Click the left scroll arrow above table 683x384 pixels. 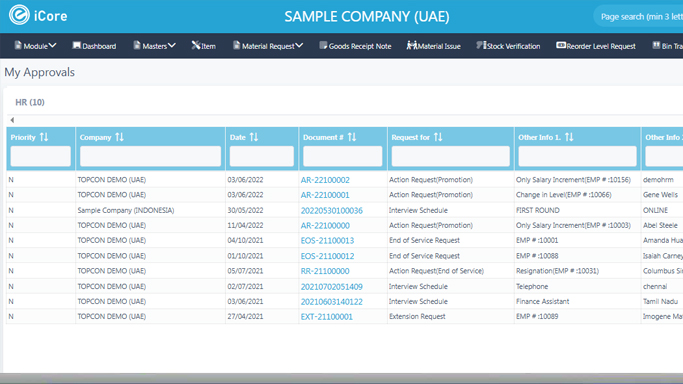[12, 120]
